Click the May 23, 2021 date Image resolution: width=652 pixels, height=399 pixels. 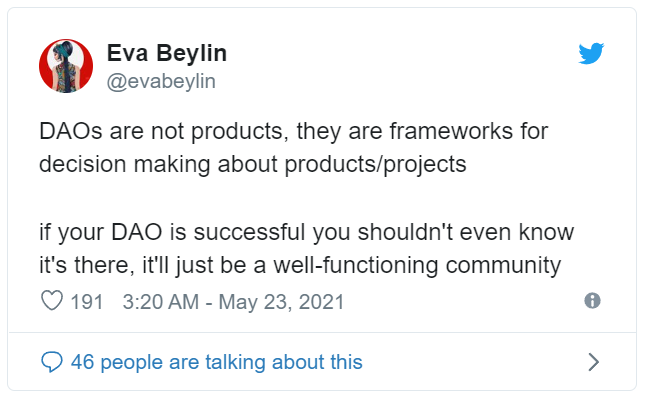click(282, 302)
